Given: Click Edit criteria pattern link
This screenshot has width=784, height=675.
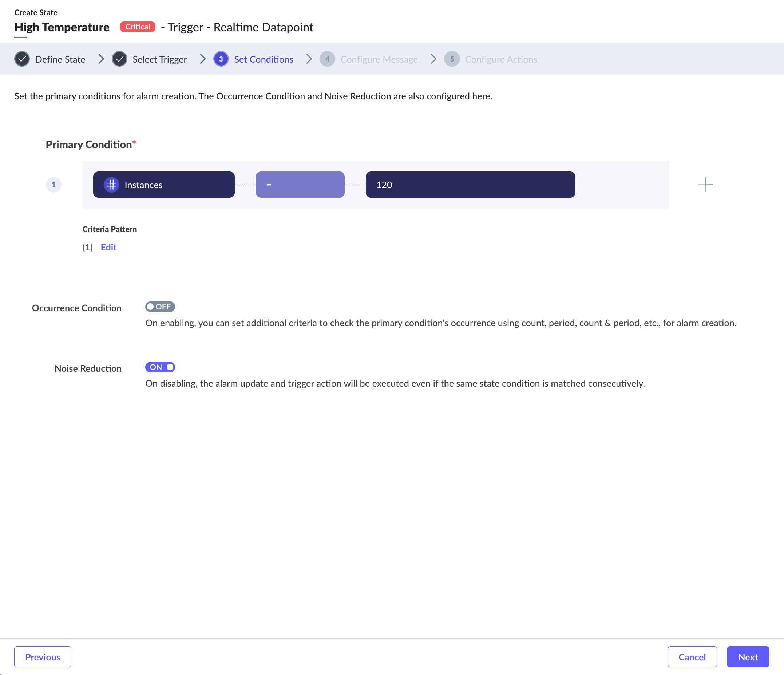Looking at the screenshot, I should tap(108, 247).
